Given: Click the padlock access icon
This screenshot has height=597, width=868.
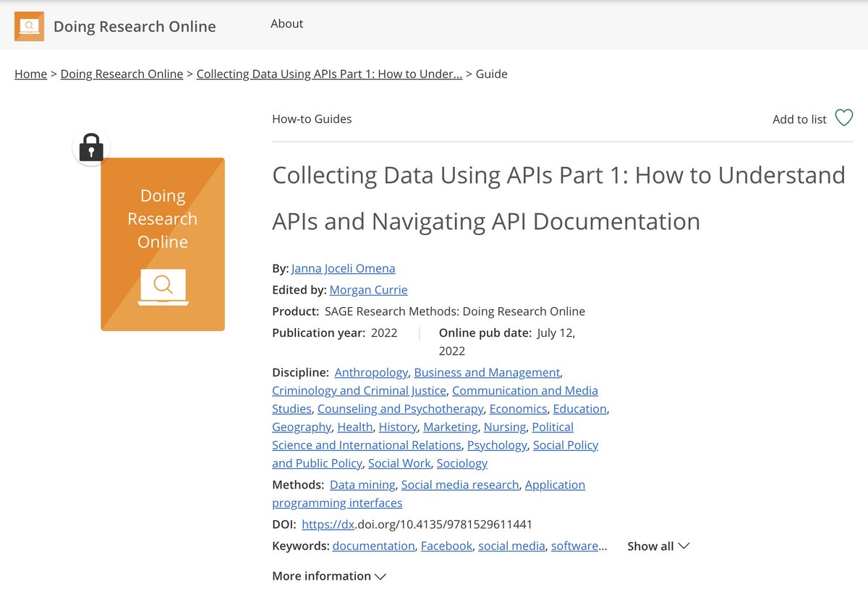Looking at the screenshot, I should click(x=91, y=148).
